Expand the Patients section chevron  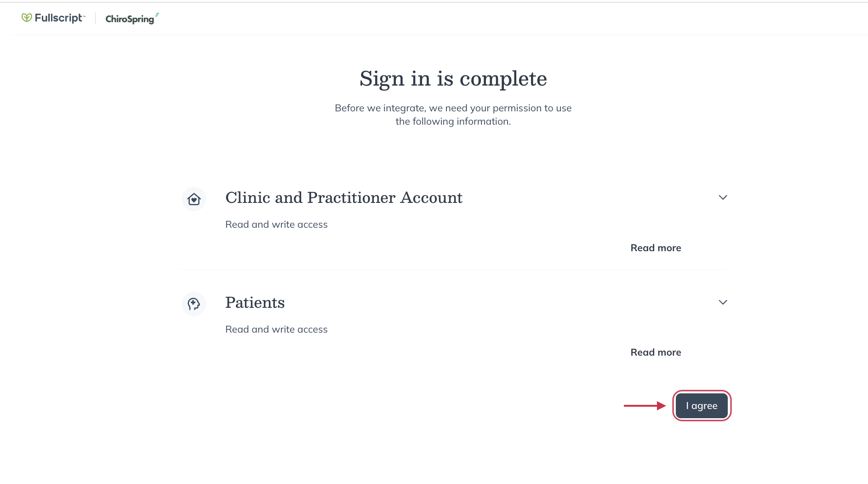pos(723,302)
